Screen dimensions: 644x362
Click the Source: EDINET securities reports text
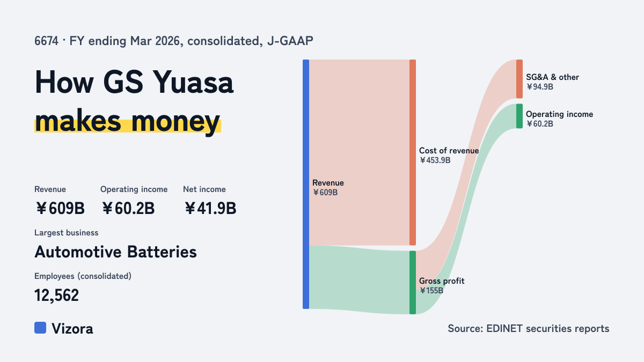pos(529,328)
